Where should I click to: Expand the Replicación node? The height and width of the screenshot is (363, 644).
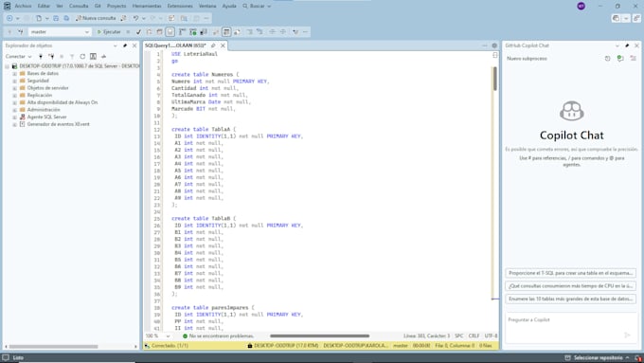coord(14,96)
